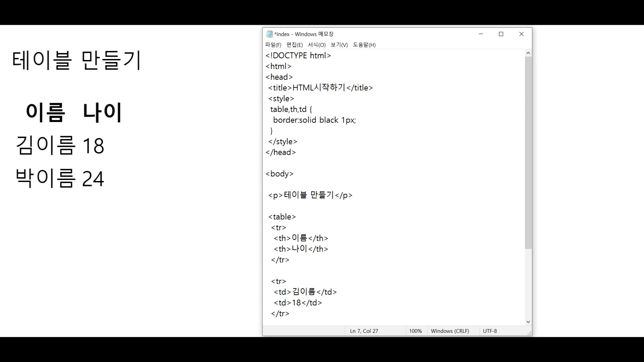Click the resize grip at window corner
This screenshot has width=644, height=362.
click(529, 333)
